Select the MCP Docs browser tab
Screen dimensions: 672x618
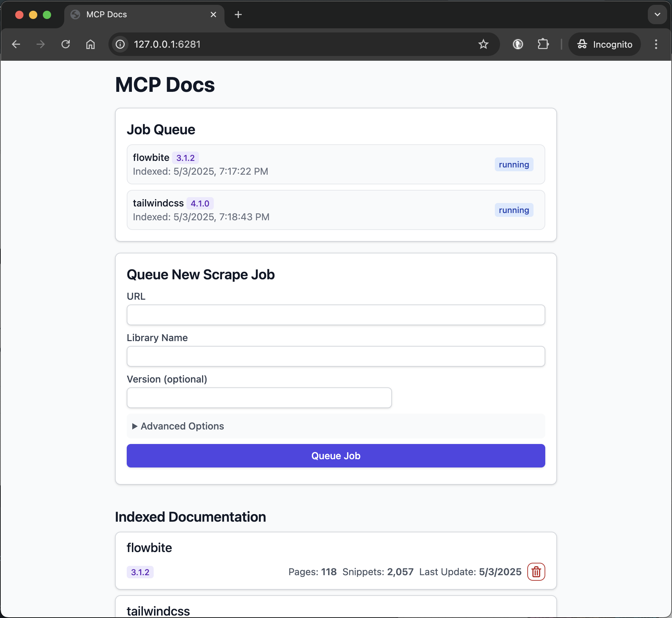click(x=138, y=15)
